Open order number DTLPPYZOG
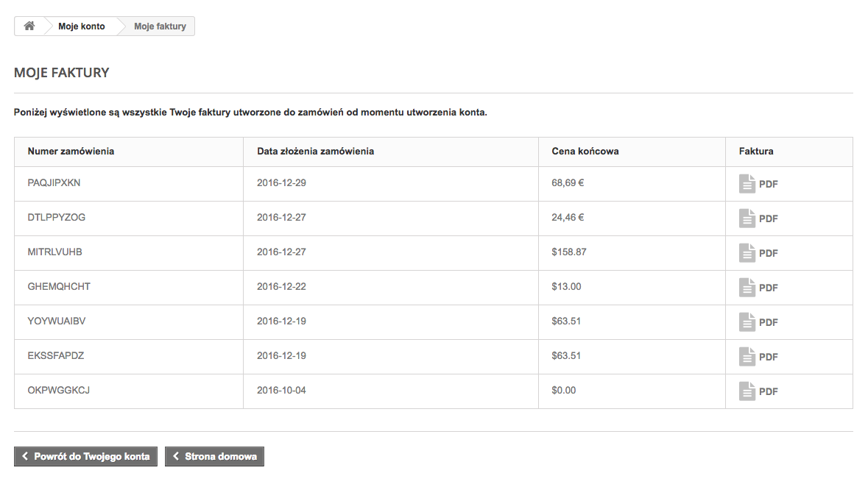 coord(57,218)
